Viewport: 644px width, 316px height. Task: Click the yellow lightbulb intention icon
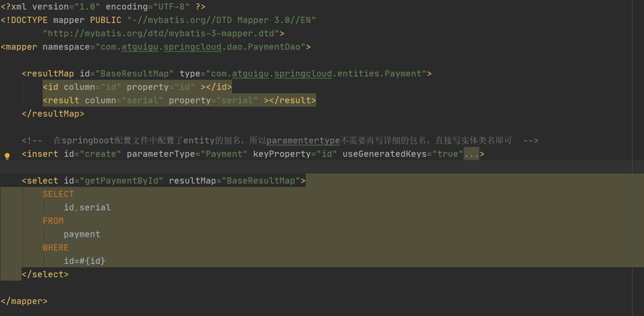7,156
